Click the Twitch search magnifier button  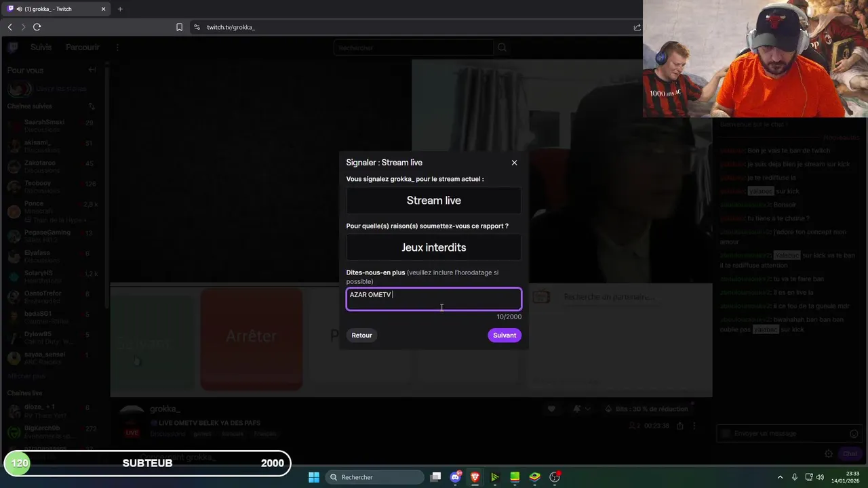[502, 47]
